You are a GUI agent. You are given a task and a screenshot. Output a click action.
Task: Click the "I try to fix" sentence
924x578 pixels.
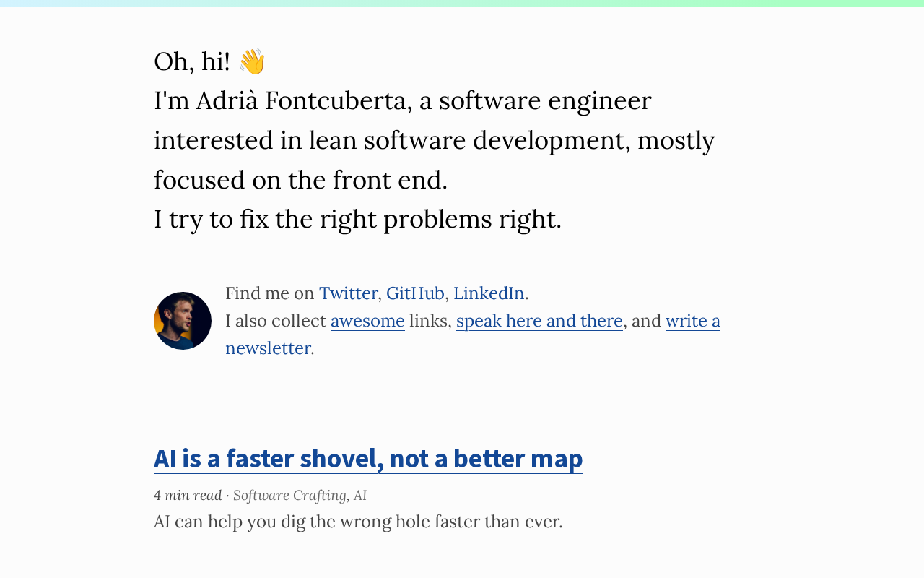click(x=357, y=220)
